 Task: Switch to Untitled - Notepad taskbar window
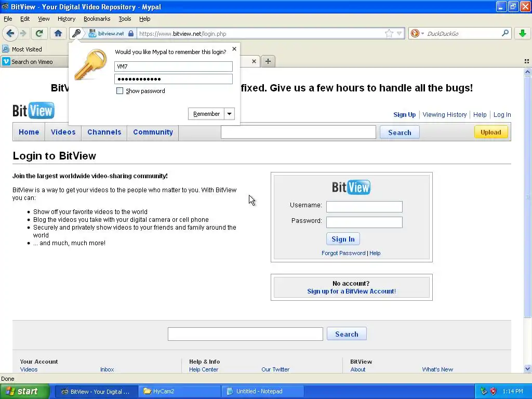pyautogui.click(x=262, y=391)
